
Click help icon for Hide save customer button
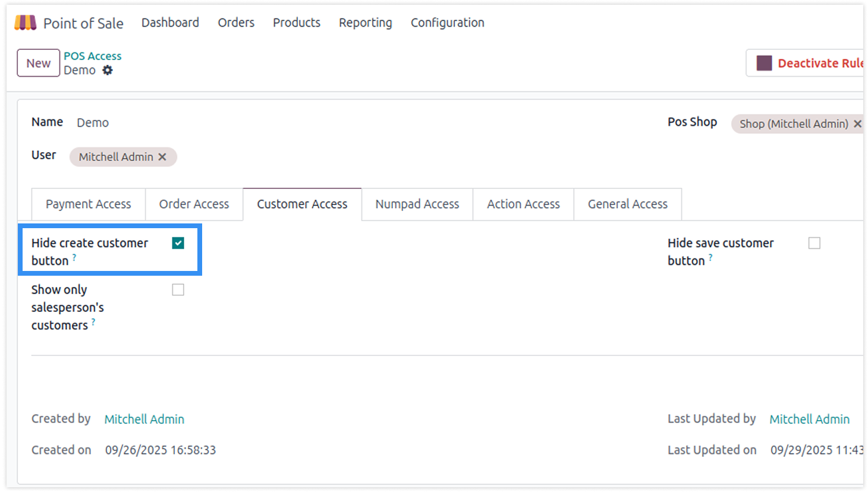[x=710, y=257]
